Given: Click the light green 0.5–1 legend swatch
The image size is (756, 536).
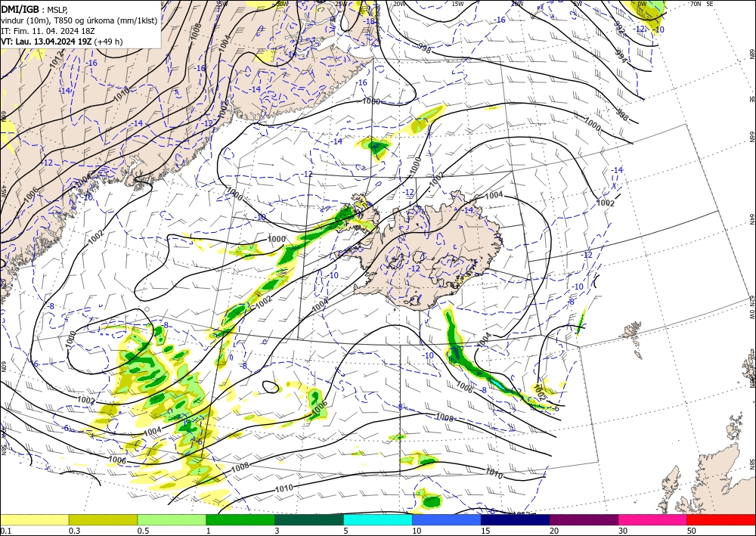Looking at the screenshot, I should tap(172, 519).
